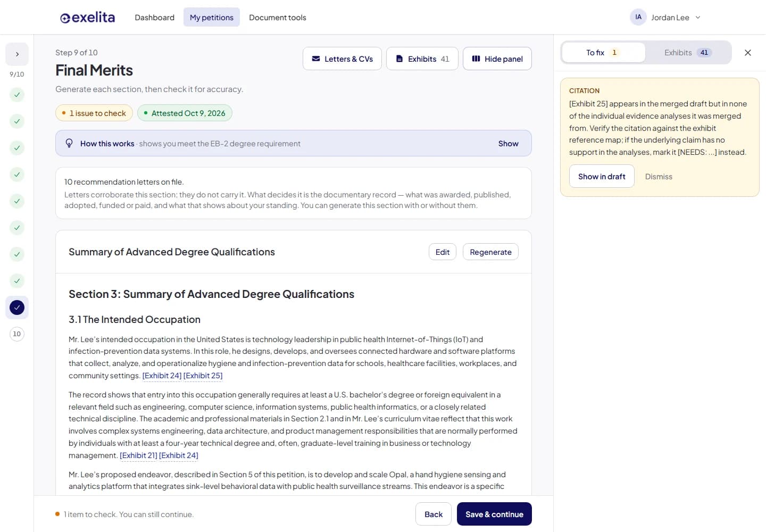
Task: Go to step 10 in the sidebar
Action: click(x=17, y=334)
